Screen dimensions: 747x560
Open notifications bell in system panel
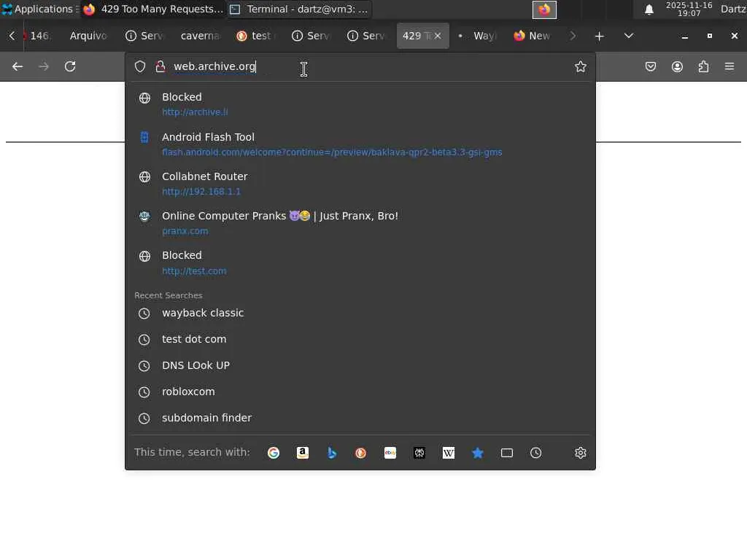coord(649,9)
